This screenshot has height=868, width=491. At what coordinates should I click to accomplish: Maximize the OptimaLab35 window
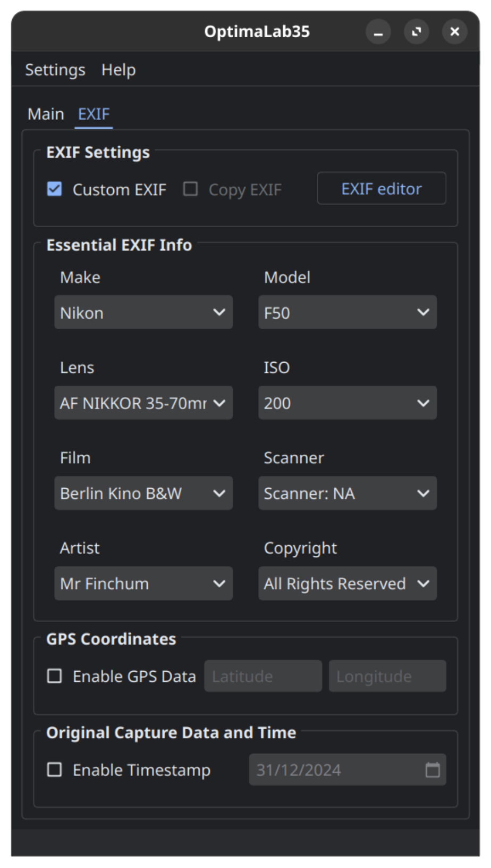(417, 32)
